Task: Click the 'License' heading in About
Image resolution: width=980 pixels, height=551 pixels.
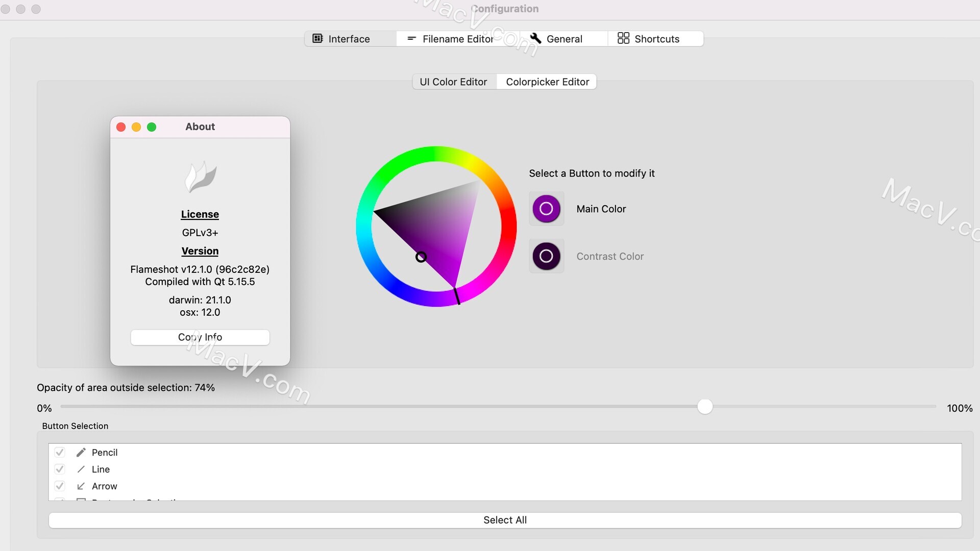Action: 200,214
